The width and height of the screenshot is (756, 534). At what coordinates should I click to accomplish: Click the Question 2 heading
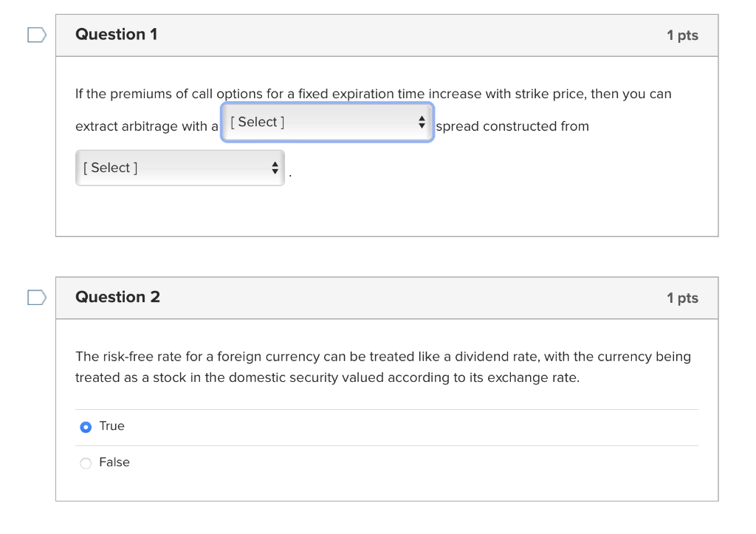(x=117, y=298)
